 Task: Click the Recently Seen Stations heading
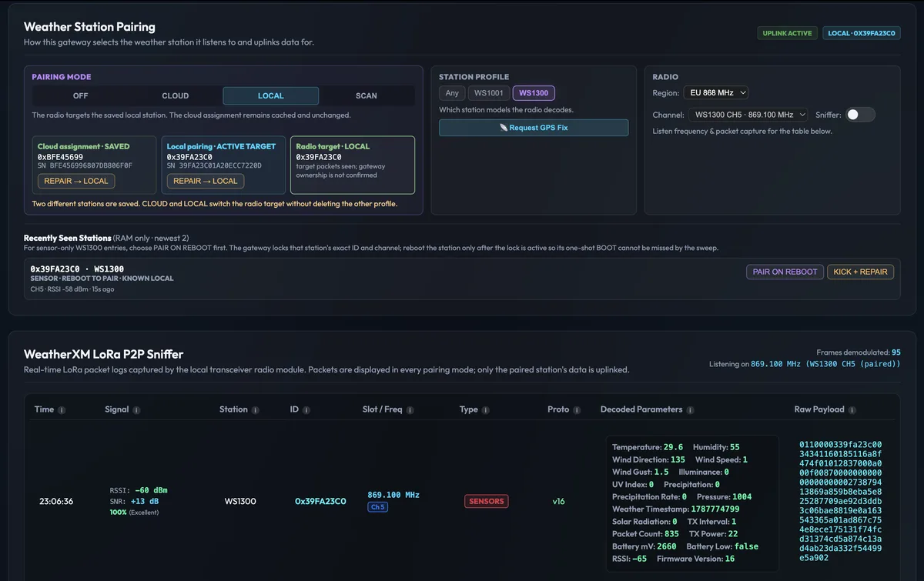coord(67,238)
